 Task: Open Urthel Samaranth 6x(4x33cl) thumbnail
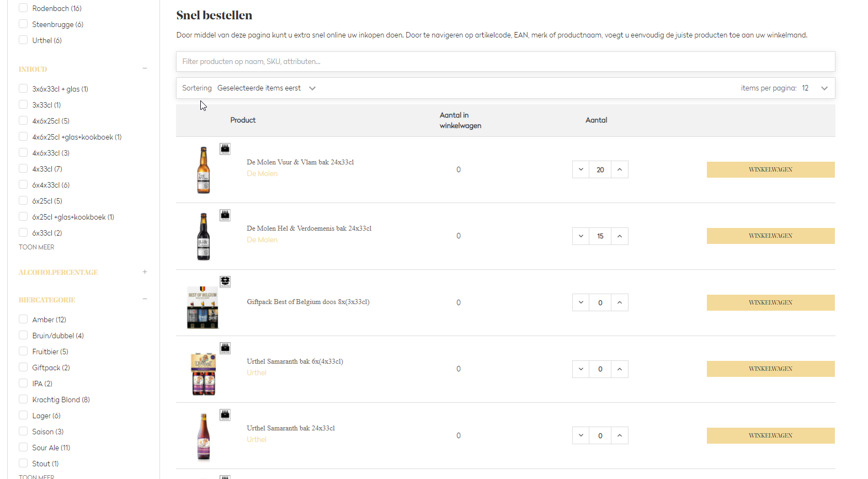click(x=204, y=374)
